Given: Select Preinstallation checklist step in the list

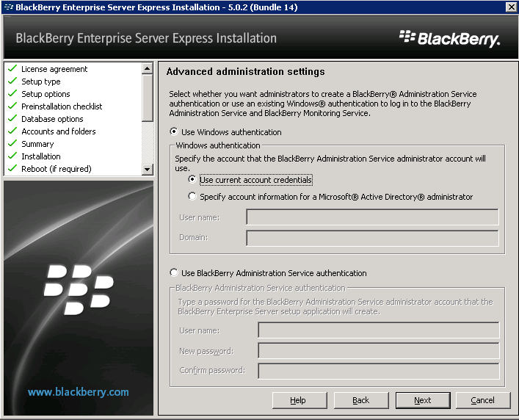Looking at the screenshot, I should (62, 106).
